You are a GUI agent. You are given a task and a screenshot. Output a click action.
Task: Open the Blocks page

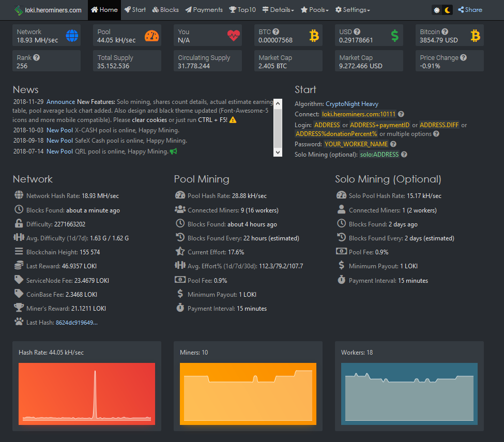pyautogui.click(x=165, y=10)
